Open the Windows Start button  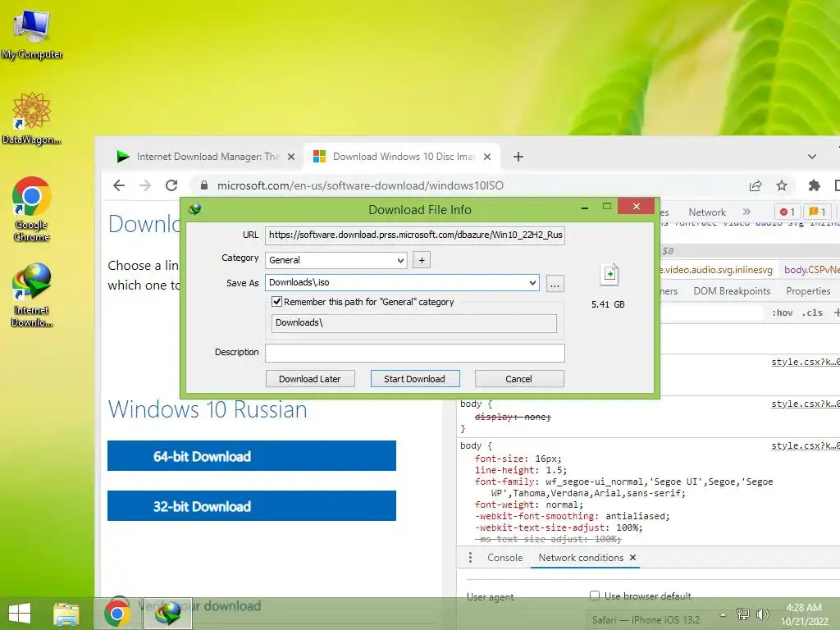20,614
